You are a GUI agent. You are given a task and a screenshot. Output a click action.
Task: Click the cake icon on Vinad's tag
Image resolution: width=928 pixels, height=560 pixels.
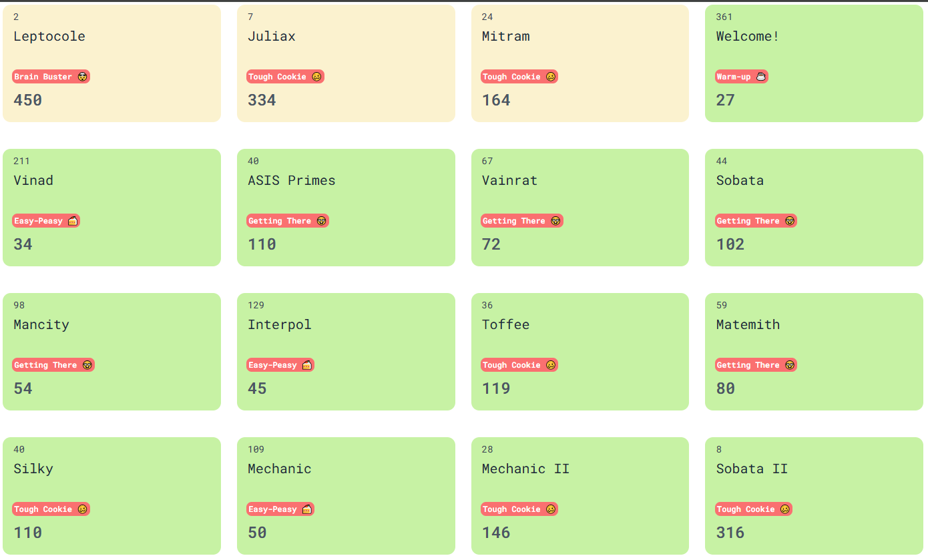(73, 221)
